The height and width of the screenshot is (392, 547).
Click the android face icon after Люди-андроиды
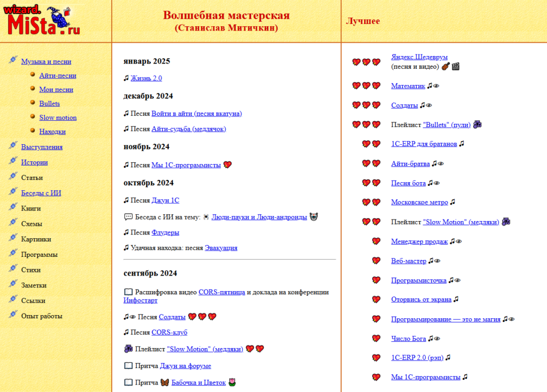[314, 217]
